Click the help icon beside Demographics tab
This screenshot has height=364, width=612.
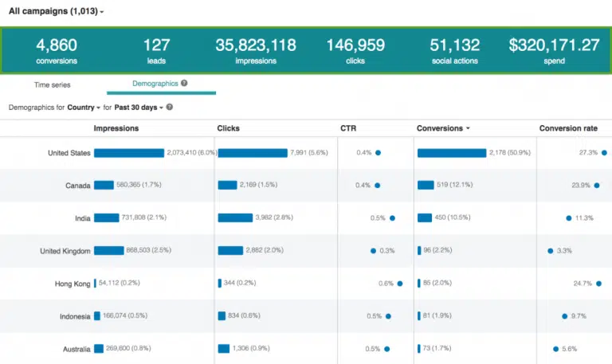[x=184, y=83]
